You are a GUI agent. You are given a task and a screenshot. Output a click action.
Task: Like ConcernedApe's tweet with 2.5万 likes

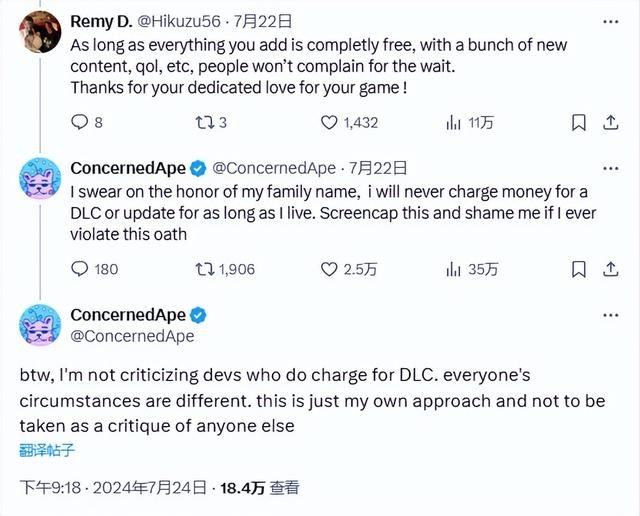click(329, 268)
